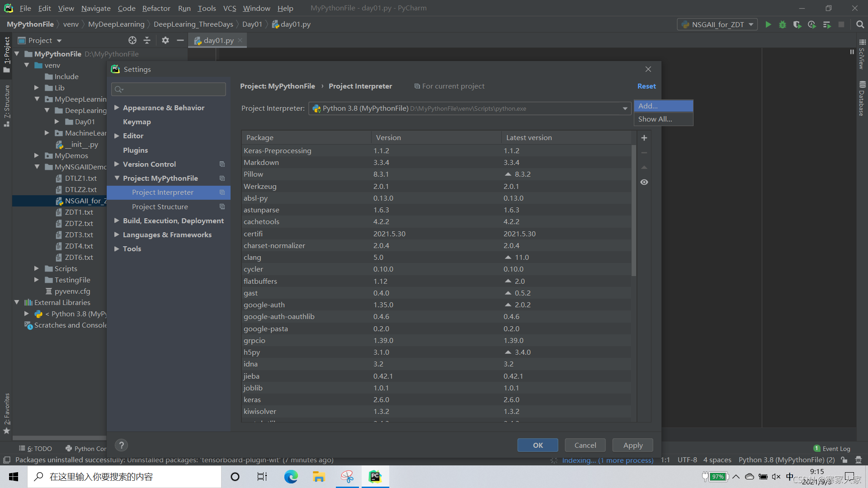This screenshot has width=868, height=488.
Task: Open the Refactor menu
Action: click(156, 8)
